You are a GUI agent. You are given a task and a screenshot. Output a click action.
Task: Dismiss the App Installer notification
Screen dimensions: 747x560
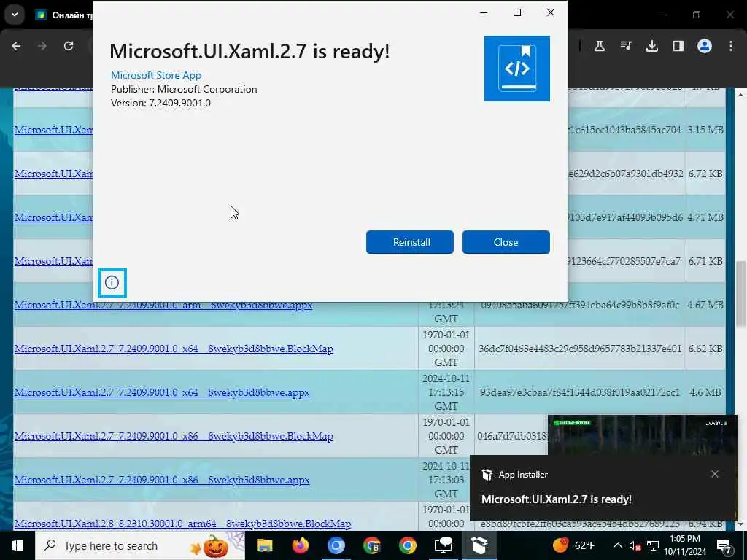point(715,474)
